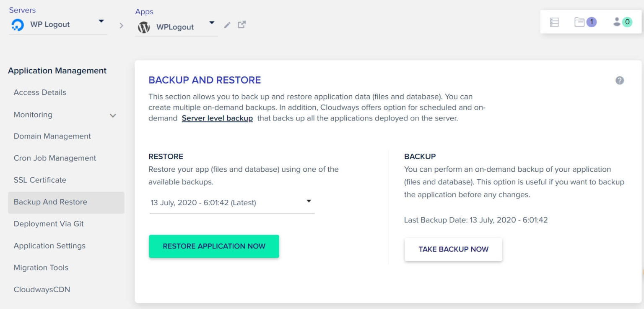Screen dimensions: 644x309
Task: Click the help question mark in Backup and Restore
Action: tap(619, 80)
